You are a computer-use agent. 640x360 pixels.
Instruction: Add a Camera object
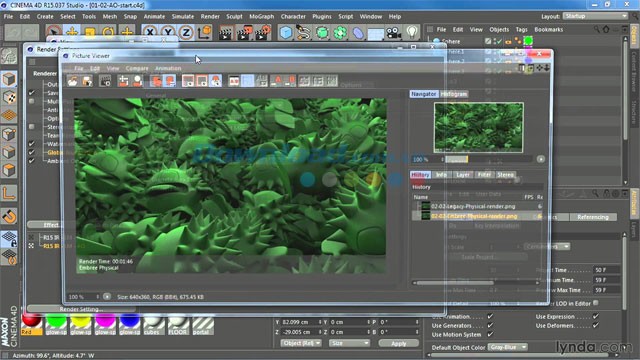point(394,32)
